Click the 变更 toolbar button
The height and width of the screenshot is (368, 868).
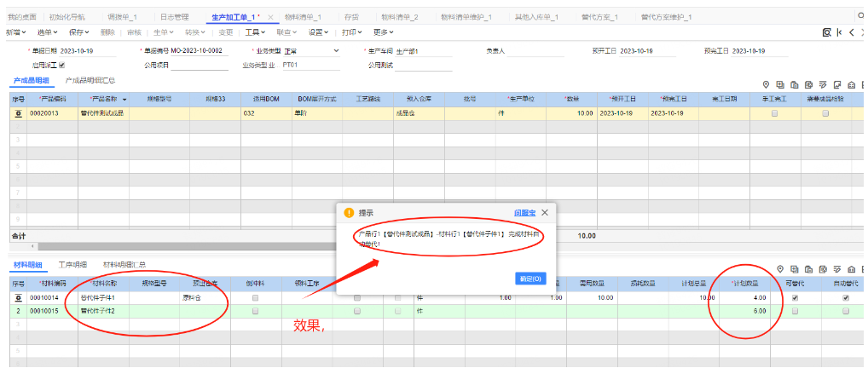point(226,32)
